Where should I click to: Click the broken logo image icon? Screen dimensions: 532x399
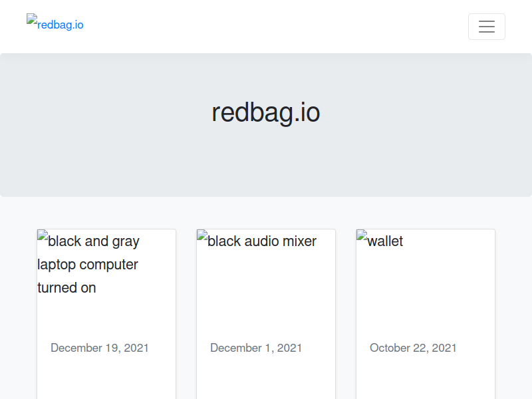click(32, 19)
